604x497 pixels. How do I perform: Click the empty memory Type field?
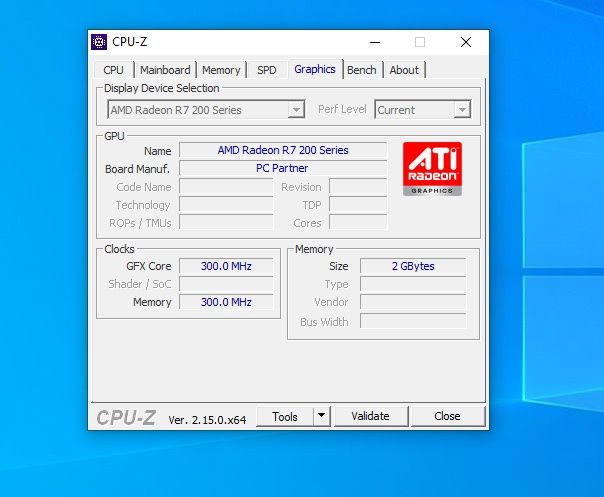[413, 284]
